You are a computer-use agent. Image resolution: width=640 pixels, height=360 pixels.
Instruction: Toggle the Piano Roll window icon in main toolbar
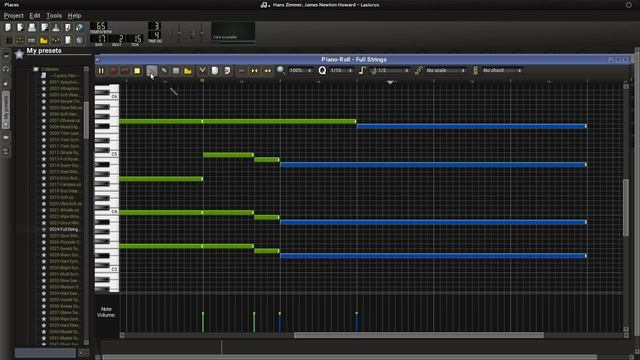click(x=31, y=40)
